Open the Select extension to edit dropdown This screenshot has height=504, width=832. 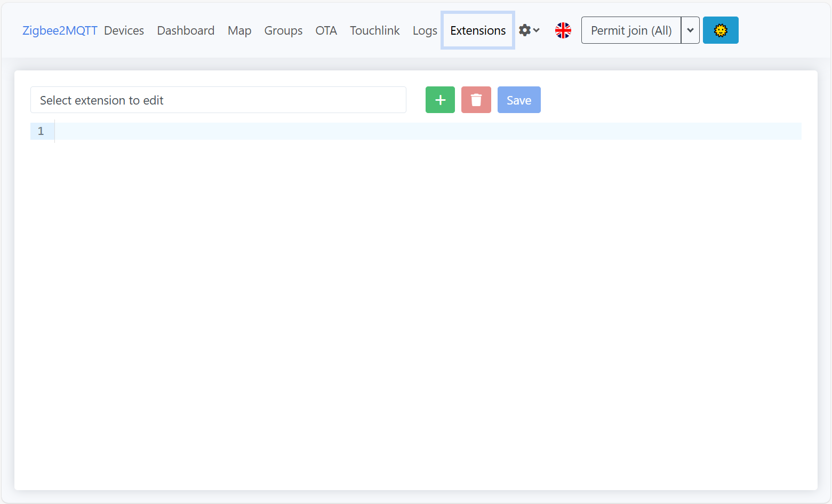click(218, 100)
